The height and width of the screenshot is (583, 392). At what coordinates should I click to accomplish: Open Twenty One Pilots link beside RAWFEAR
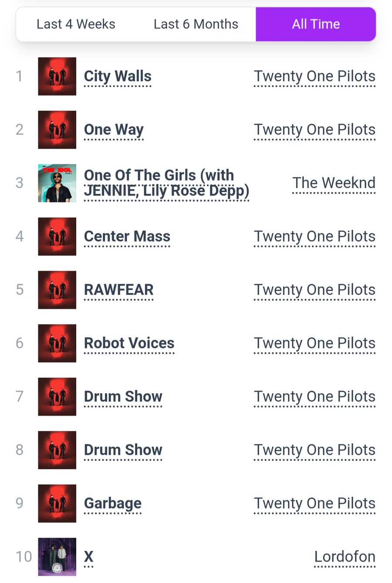point(314,290)
